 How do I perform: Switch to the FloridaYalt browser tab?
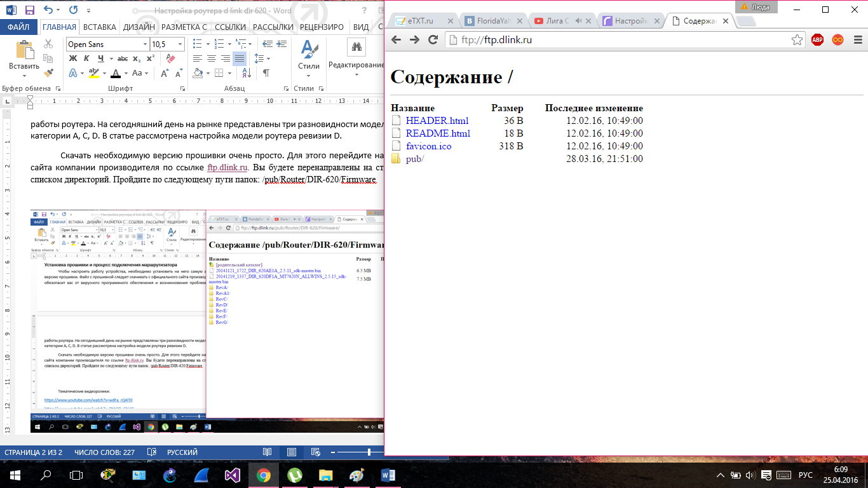[x=492, y=21]
